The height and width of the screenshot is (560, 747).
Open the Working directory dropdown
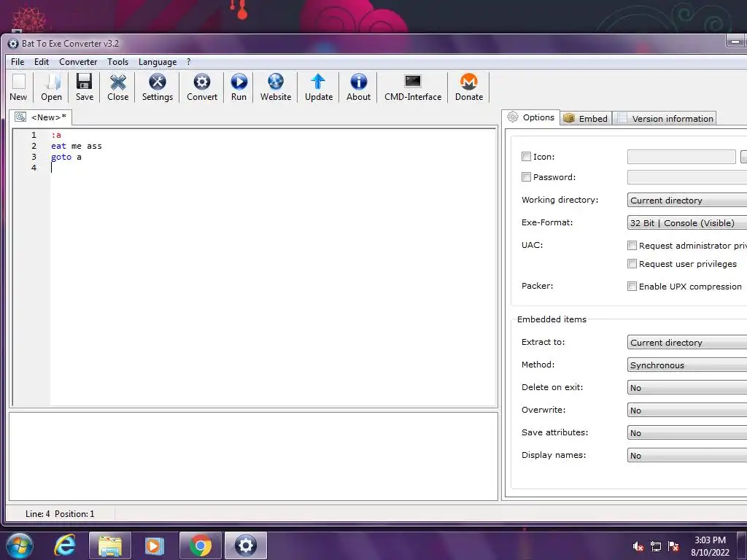click(687, 200)
